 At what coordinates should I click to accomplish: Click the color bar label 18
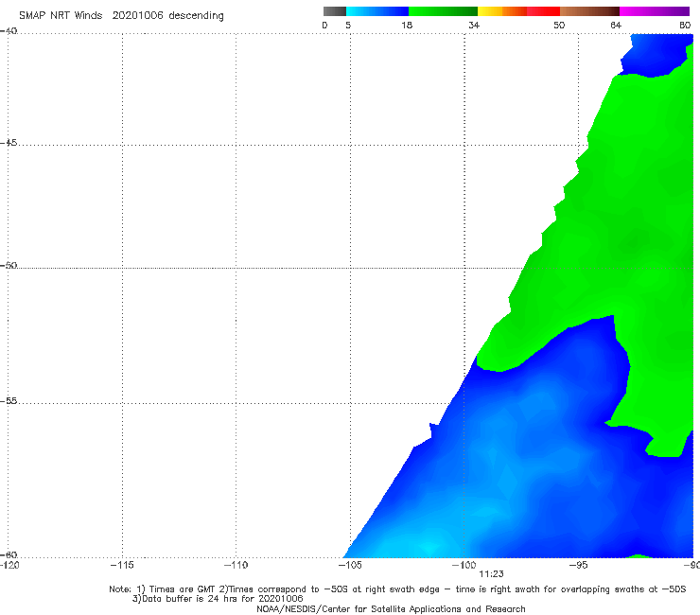(x=407, y=26)
